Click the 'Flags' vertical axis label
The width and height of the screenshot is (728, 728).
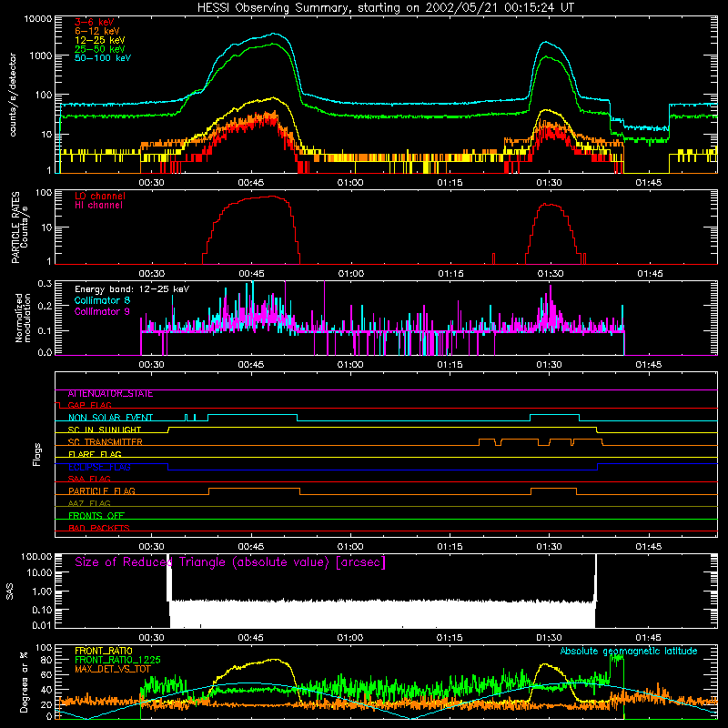coord(37,454)
